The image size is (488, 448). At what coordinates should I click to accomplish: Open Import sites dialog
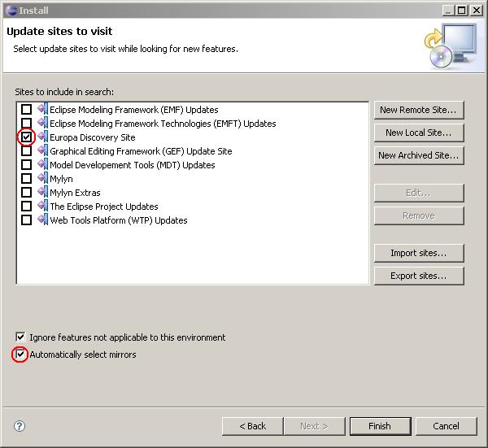(419, 253)
